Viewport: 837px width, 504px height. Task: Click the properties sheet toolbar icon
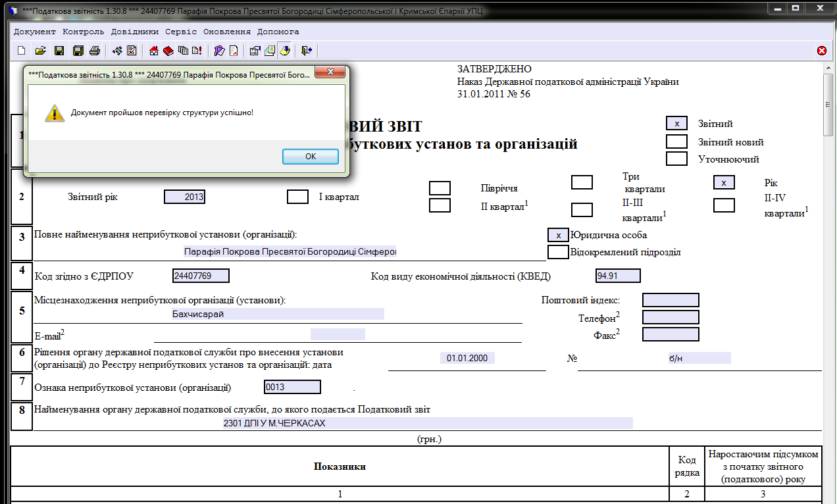(x=255, y=51)
